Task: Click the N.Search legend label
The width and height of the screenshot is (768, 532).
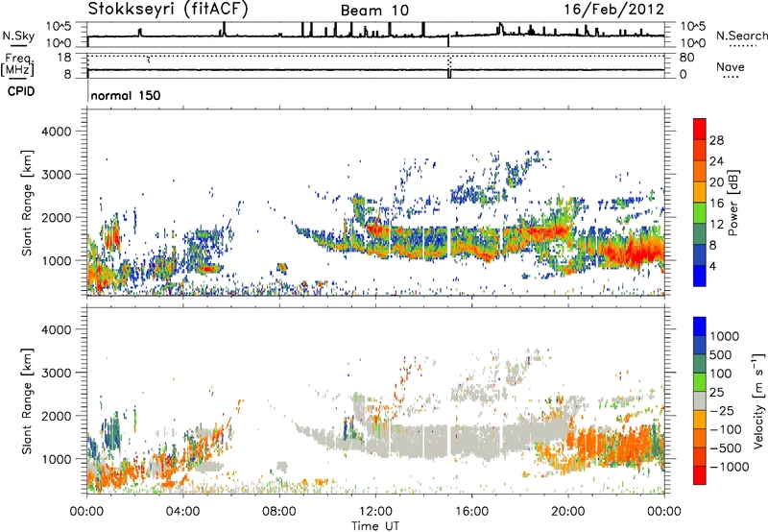Action: [742, 36]
